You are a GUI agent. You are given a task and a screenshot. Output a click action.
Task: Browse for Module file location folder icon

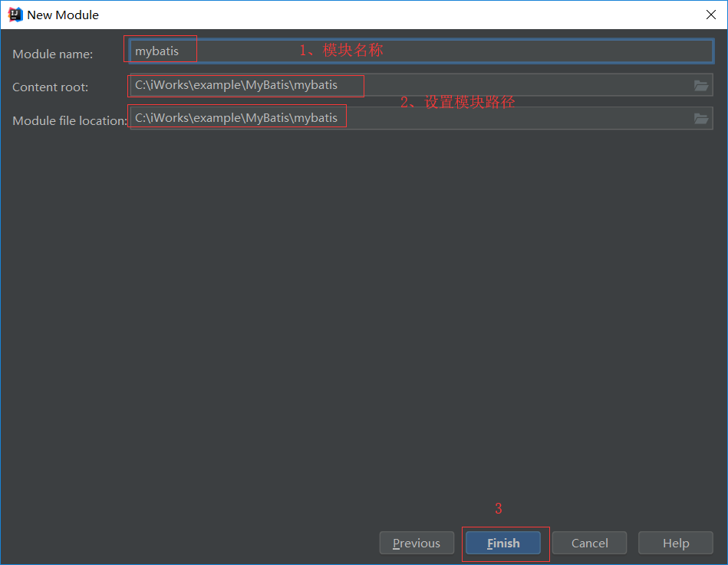pyautogui.click(x=701, y=119)
